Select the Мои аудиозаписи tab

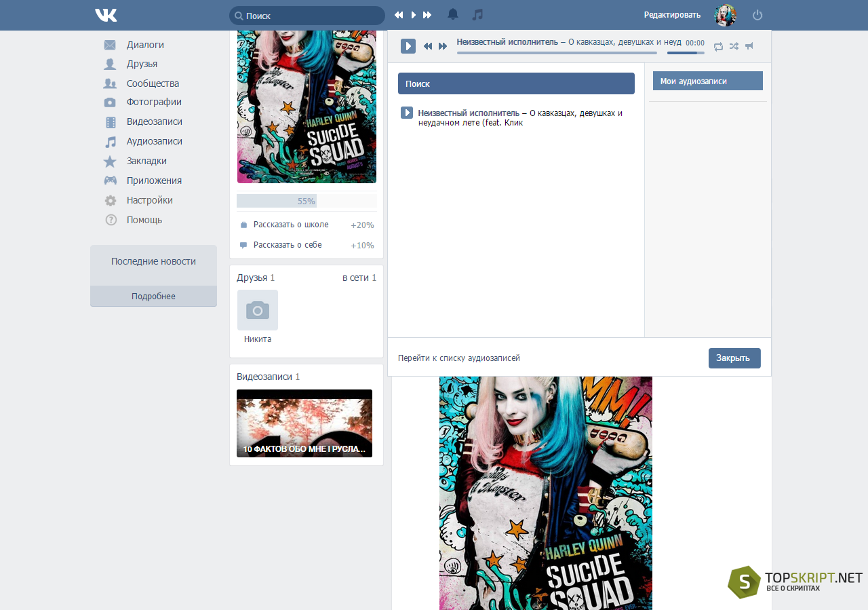(708, 81)
